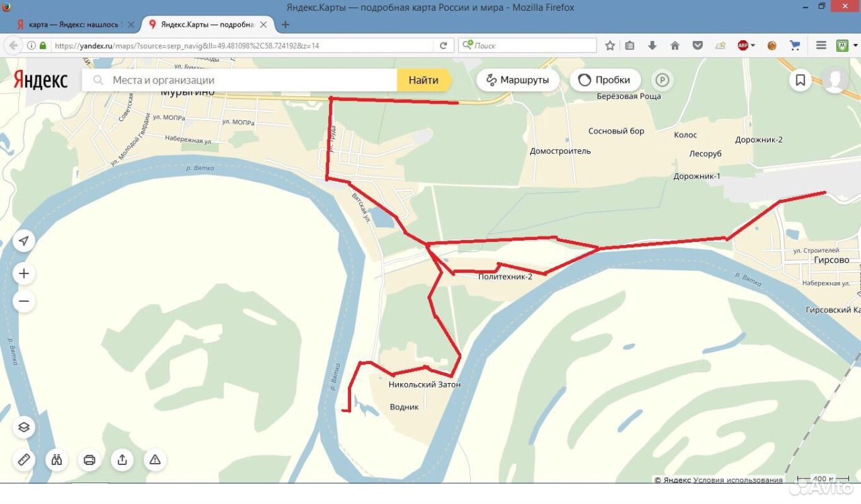The height and width of the screenshot is (504, 861).
Task: Click the ул. Строителей street label
Action: point(817,251)
